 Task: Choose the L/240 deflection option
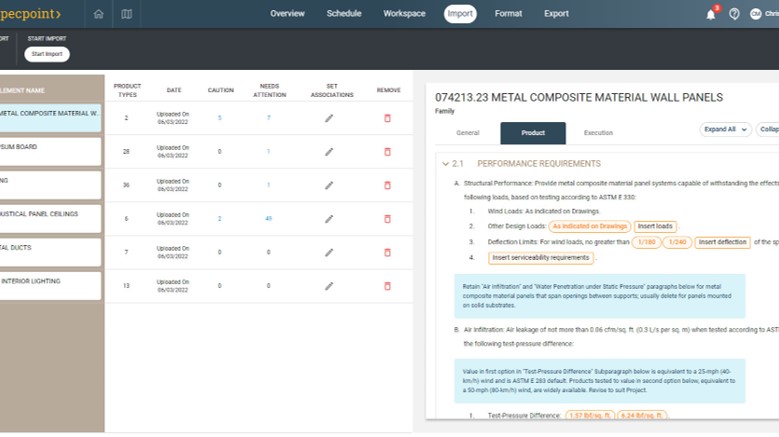[x=676, y=242]
